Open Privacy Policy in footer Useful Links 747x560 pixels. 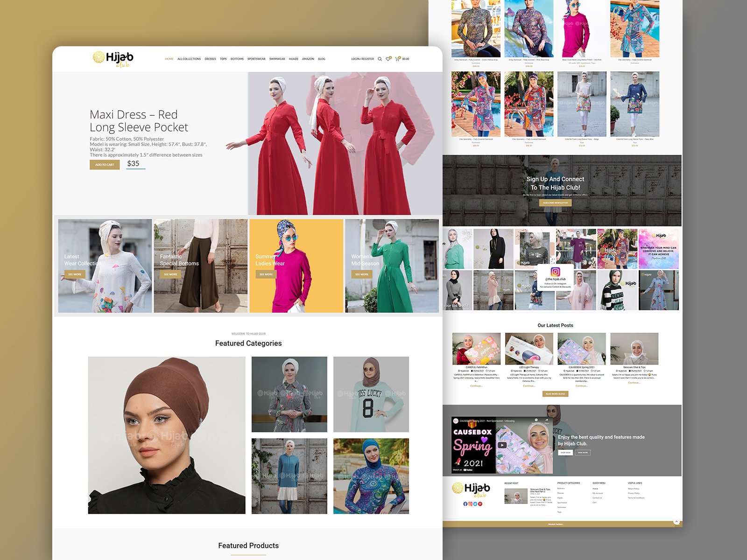(634, 493)
